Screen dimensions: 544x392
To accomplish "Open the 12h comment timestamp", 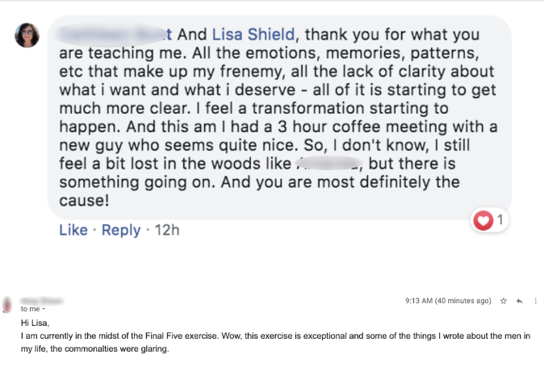I will coord(166,230).
